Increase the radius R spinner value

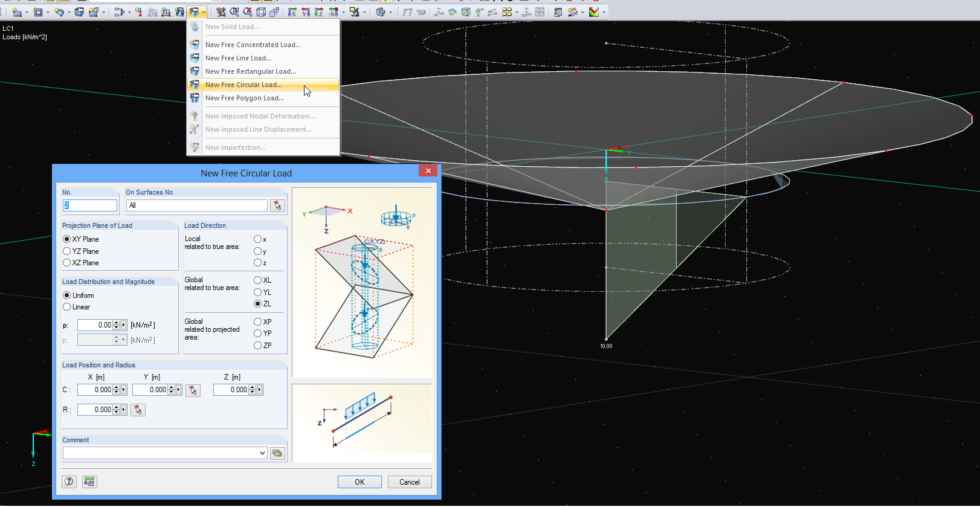pyautogui.click(x=117, y=407)
